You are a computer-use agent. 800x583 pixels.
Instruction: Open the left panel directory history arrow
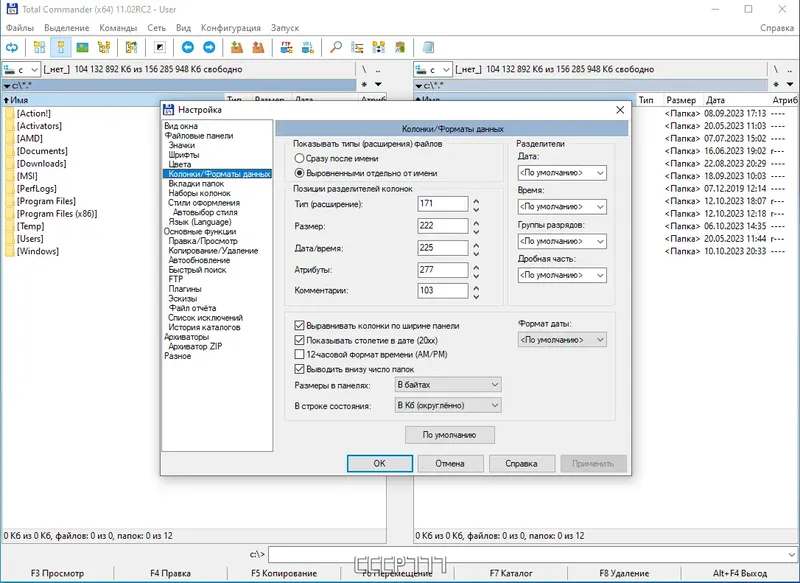378,84
